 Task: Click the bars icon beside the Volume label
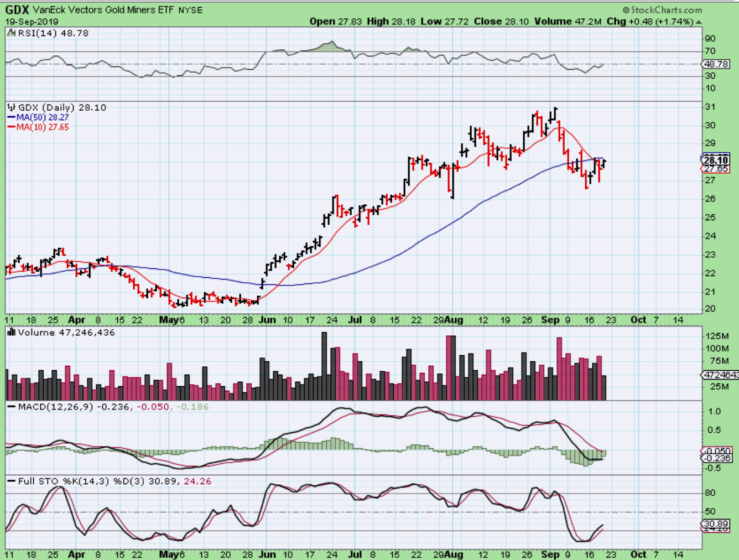coord(12,333)
